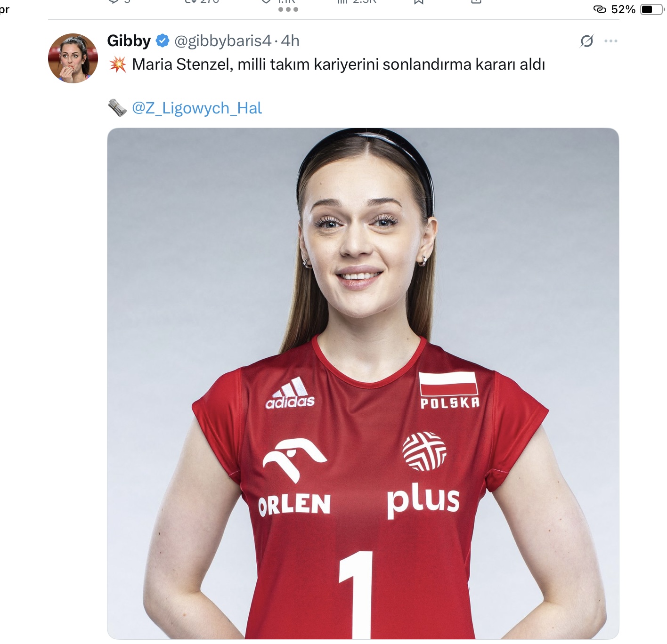The height and width of the screenshot is (644, 667).
Task: Open view analytics bar-chart icon of previous post
Action: click(x=342, y=2)
